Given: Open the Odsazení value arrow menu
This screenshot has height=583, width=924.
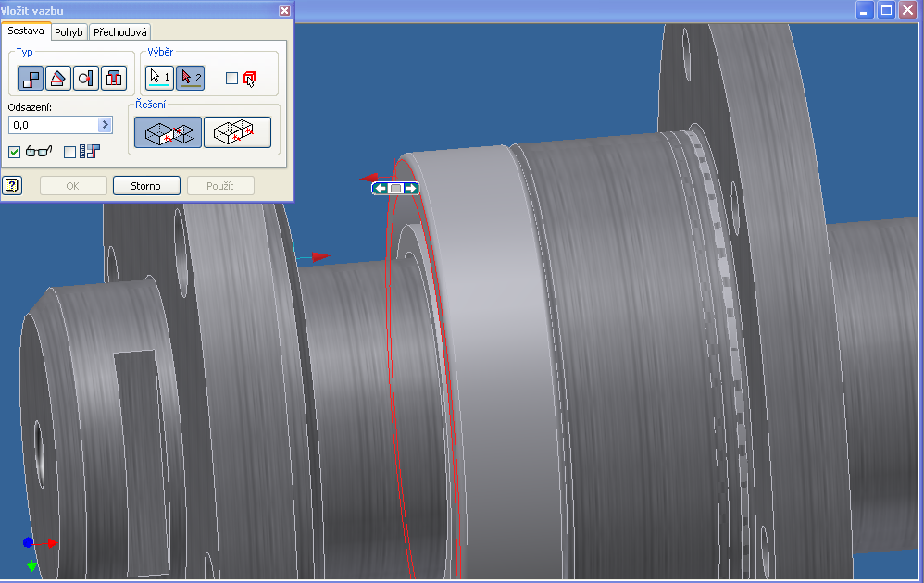Looking at the screenshot, I should pos(105,125).
